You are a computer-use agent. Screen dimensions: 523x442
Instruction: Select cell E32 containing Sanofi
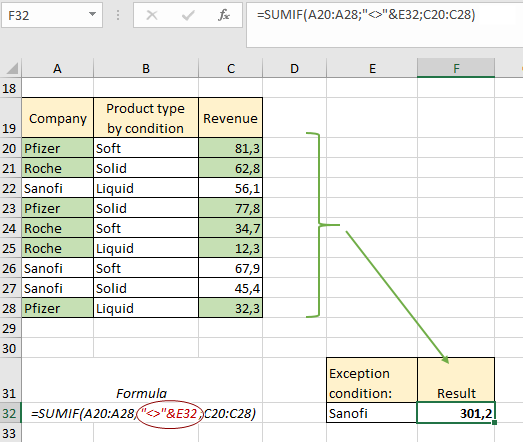(372, 413)
